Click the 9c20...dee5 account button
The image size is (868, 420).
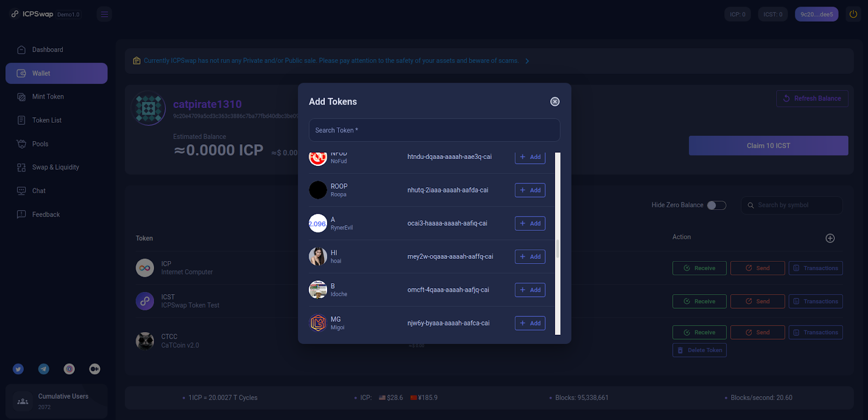click(816, 14)
